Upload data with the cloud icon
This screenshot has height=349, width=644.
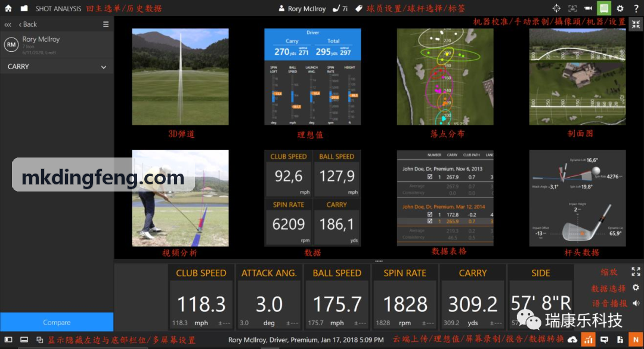pyautogui.click(x=572, y=340)
